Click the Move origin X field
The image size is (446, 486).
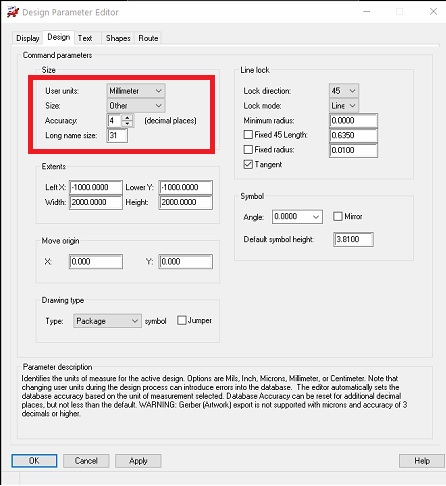pos(96,262)
